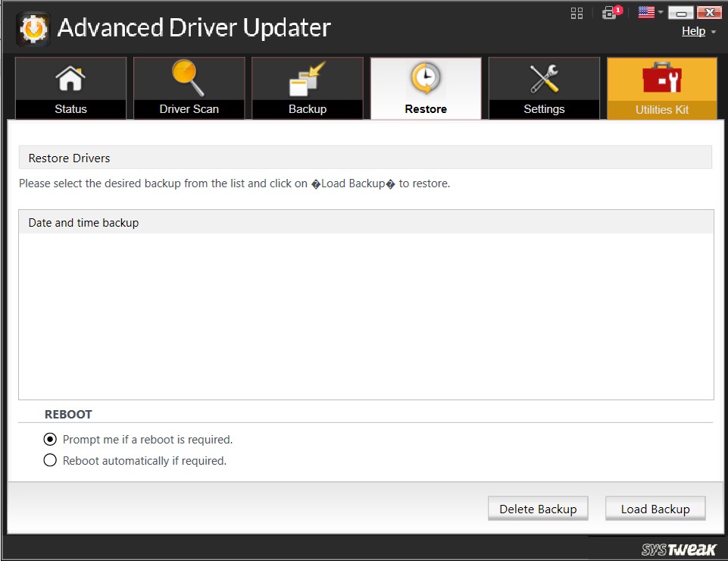Viewport: 728px width, 561px height.
Task: Open the Utilities Kit toolbox icon
Action: tap(661, 78)
